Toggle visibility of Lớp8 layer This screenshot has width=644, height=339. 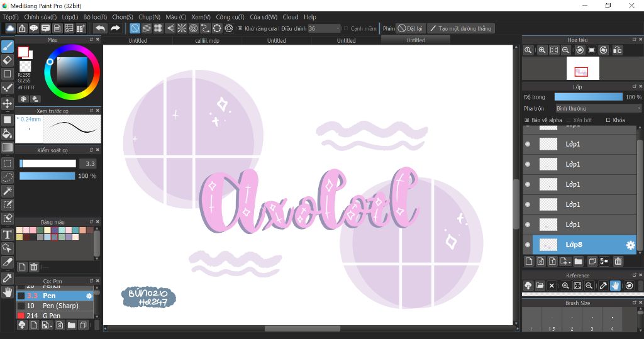528,245
